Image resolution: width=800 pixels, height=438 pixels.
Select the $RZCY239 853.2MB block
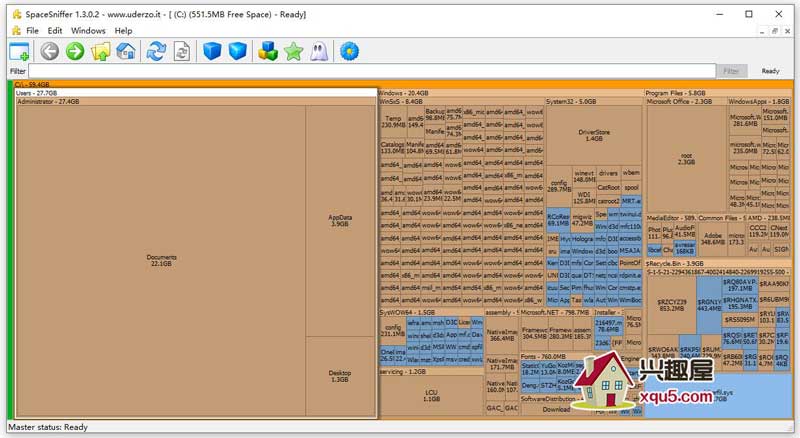pos(671,305)
